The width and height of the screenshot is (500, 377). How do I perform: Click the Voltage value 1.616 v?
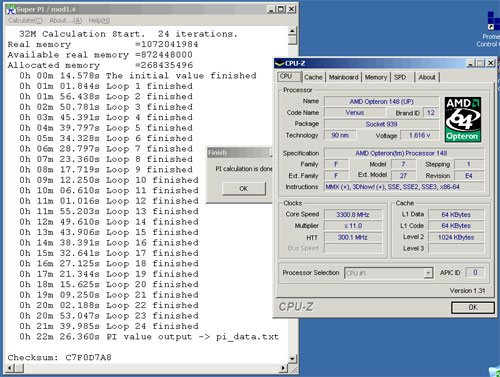tap(420, 135)
